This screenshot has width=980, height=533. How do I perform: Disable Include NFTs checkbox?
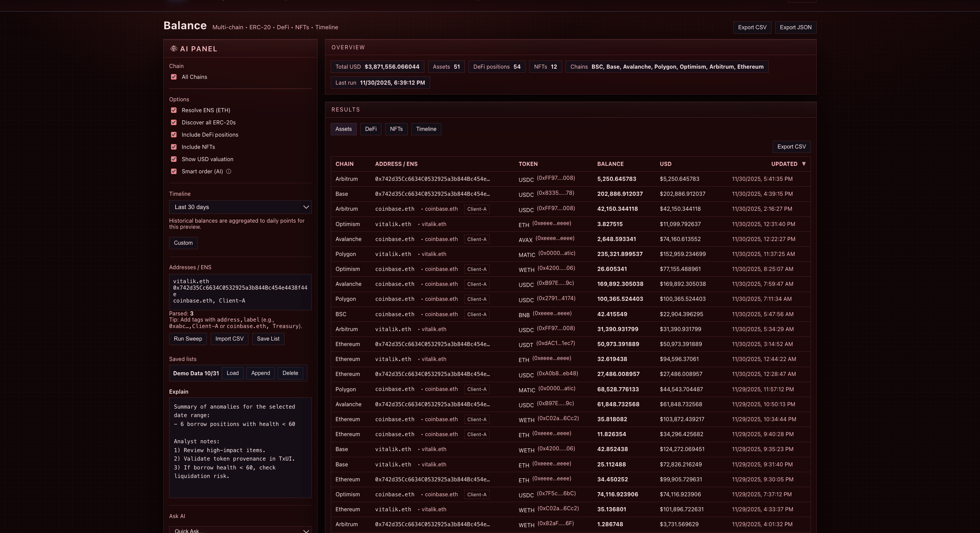click(x=174, y=147)
